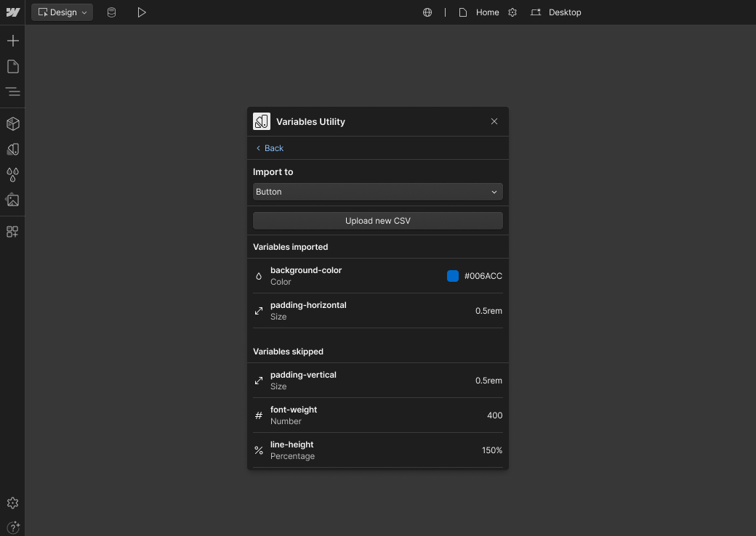Click the Variables imported heading

point(290,247)
